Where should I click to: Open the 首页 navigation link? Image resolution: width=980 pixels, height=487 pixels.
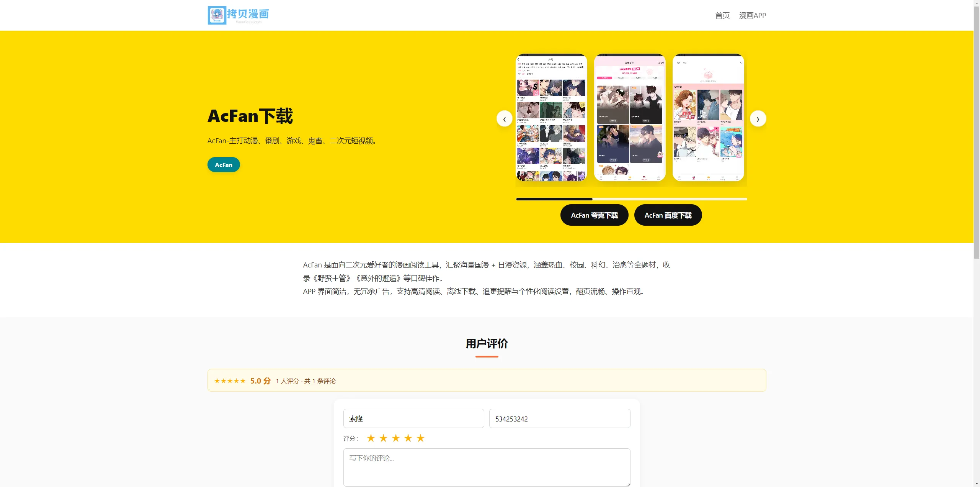click(x=722, y=15)
